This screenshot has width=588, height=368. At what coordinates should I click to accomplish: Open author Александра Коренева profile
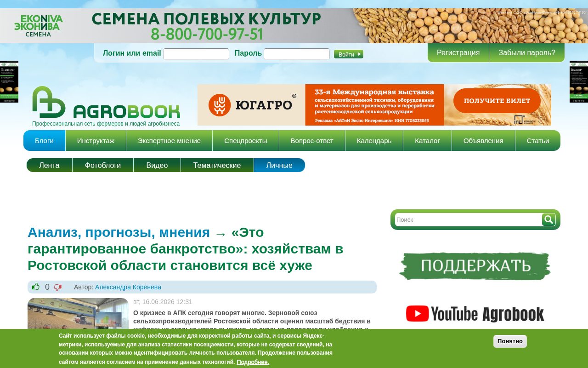128,287
